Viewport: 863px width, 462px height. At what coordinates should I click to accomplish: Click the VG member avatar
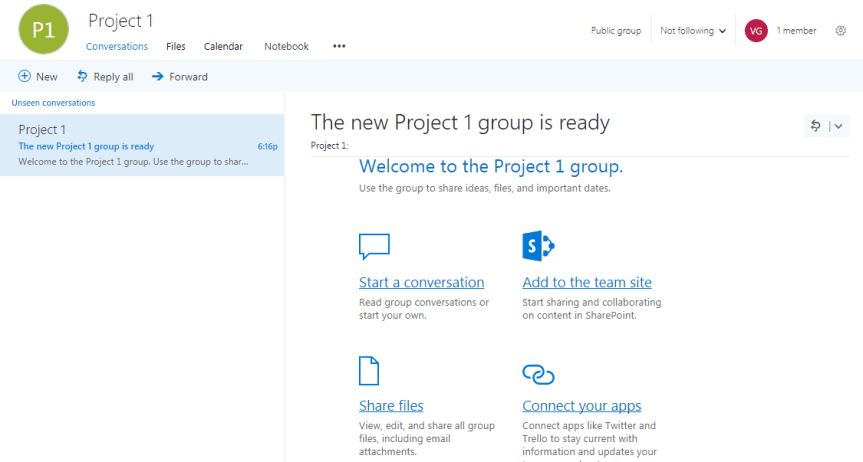click(756, 31)
